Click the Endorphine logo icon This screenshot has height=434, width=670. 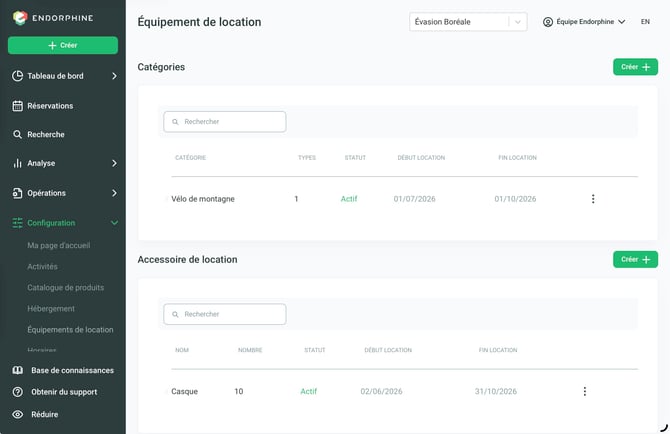click(x=20, y=18)
